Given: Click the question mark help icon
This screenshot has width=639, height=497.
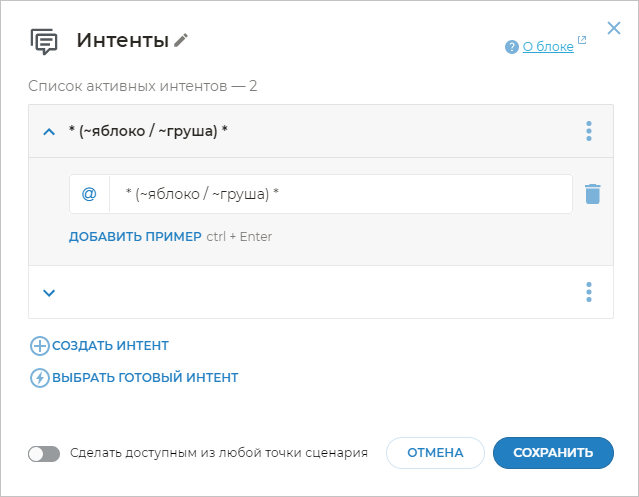Looking at the screenshot, I should (x=512, y=47).
